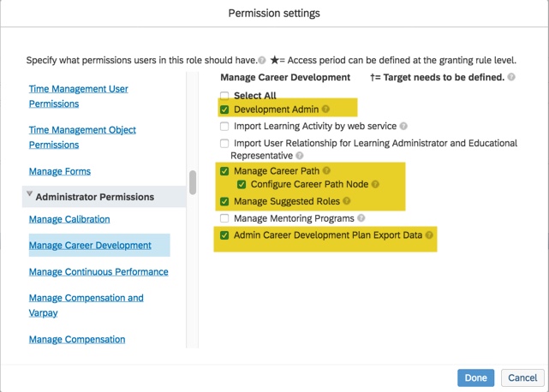The width and height of the screenshot is (549, 392).
Task: Click help icon next to Configure Career Path Node
Action: 375,185
